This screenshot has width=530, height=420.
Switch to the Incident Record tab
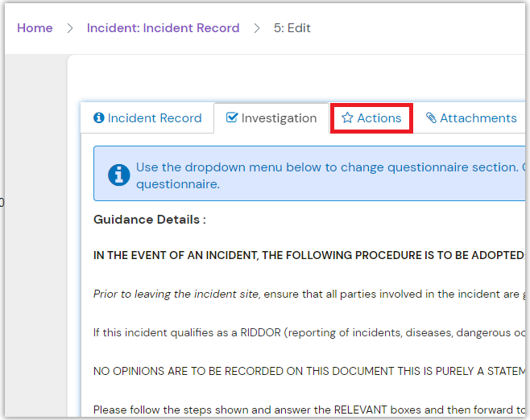pos(155,118)
